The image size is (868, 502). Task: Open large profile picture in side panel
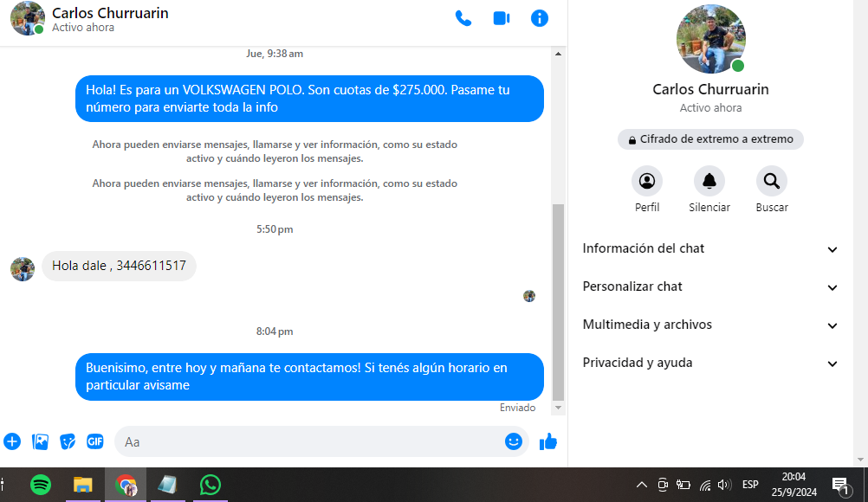711,39
